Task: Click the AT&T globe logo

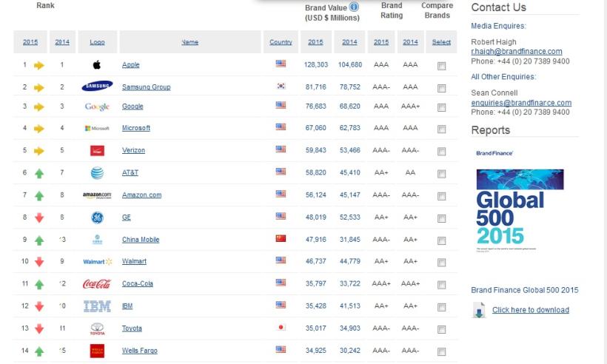Action: click(x=97, y=173)
